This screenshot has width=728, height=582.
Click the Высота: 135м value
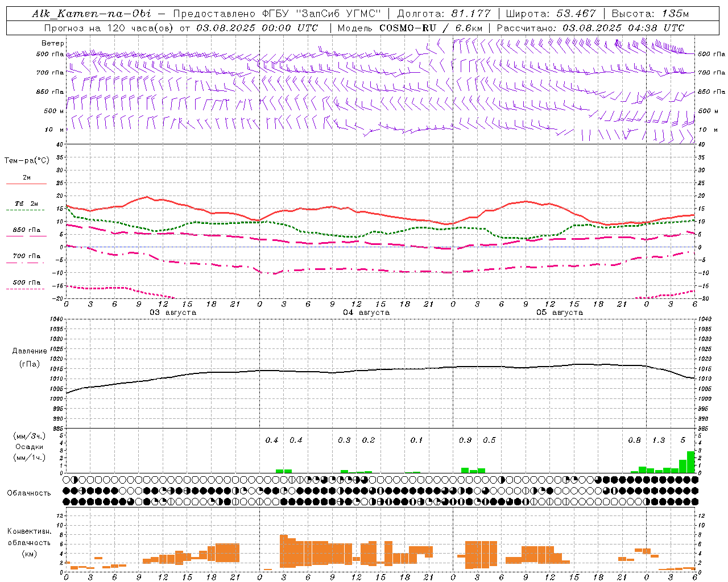[x=650, y=14]
